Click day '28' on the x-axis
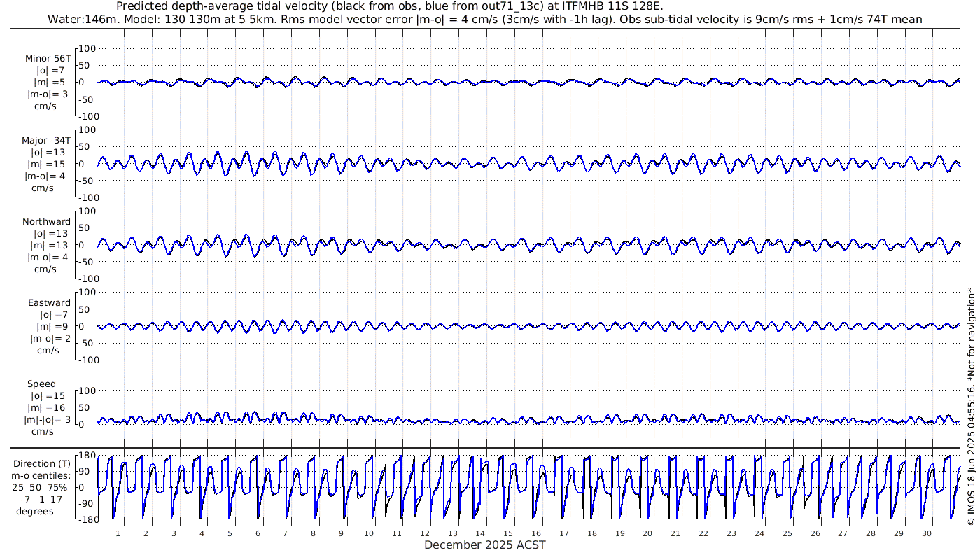Screen dimensions: 980x560 pyautogui.click(x=870, y=533)
